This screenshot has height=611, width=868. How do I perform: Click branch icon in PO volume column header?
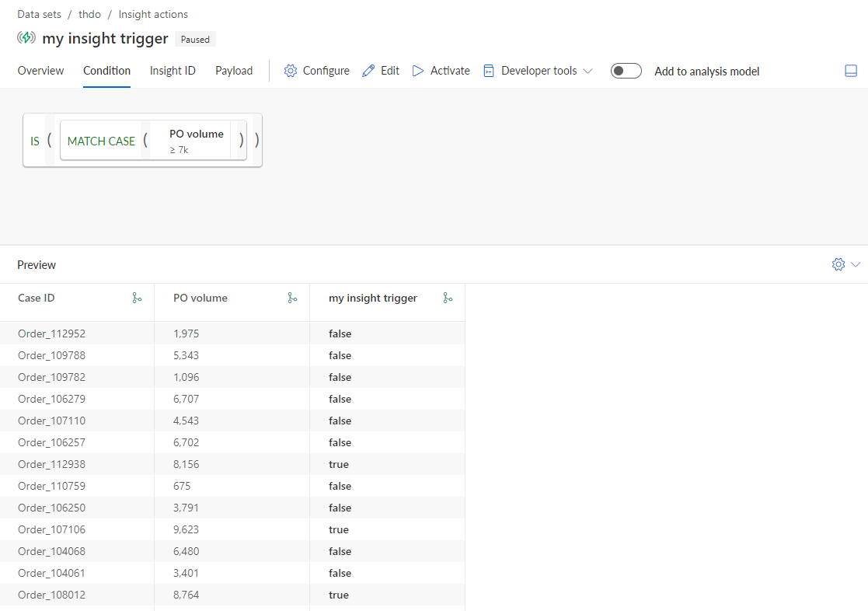pyautogui.click(x=292, y=298)
